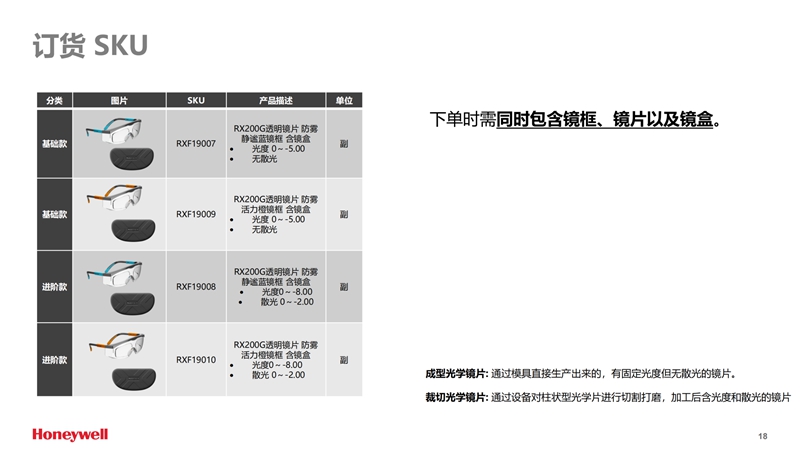Click the SKU cell RXF19007

[196, 144]
